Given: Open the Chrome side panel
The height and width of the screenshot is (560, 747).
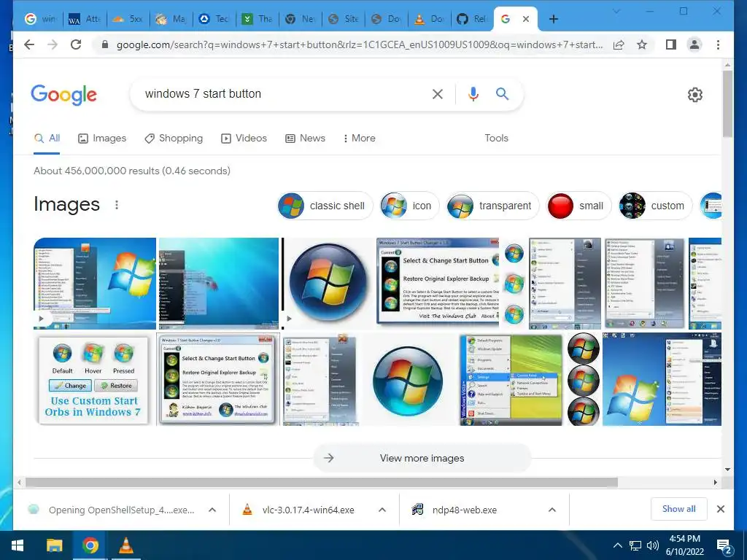Looking at the screenshot, I should pyautogui.click(x=671, y=44).
